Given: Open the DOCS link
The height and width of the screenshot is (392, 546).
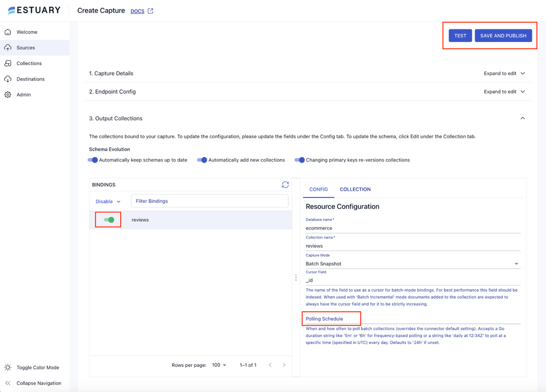Looking at the screenshot, I should coord(138,11).
